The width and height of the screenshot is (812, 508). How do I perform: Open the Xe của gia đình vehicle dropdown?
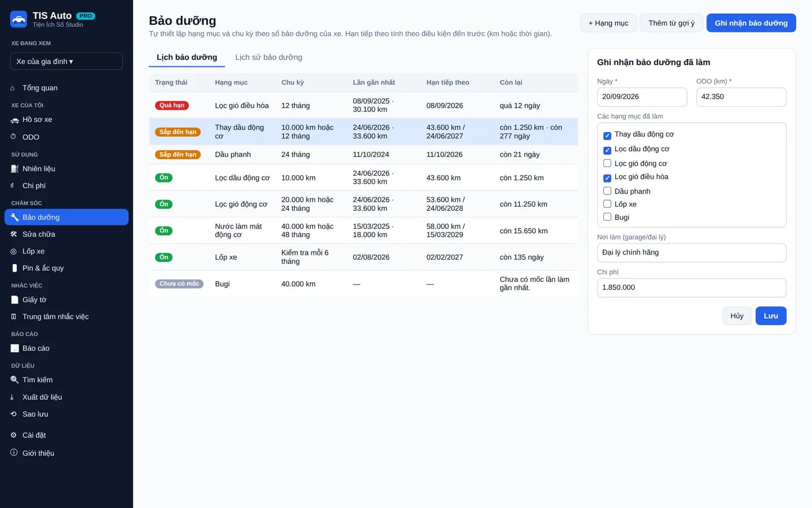[x=66, y=61]
